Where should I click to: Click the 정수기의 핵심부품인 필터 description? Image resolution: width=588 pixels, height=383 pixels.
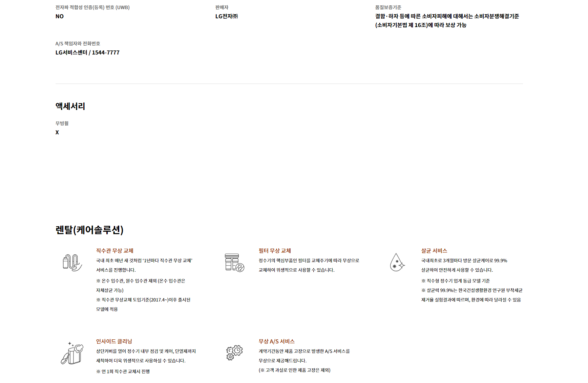(309, 265)
